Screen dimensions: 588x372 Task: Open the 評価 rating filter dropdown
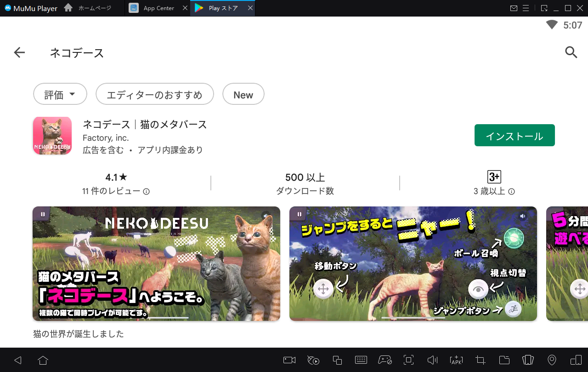click(x=60, y=94)
